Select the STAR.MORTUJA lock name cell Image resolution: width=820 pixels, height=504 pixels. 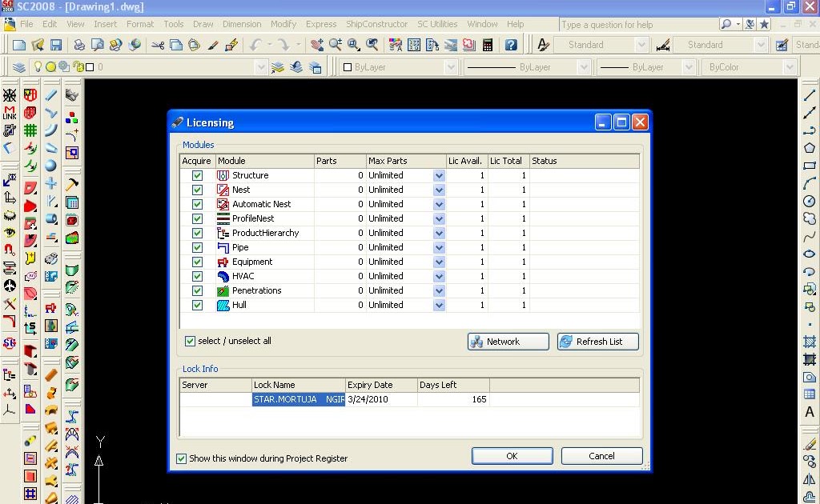pos(298,399)
